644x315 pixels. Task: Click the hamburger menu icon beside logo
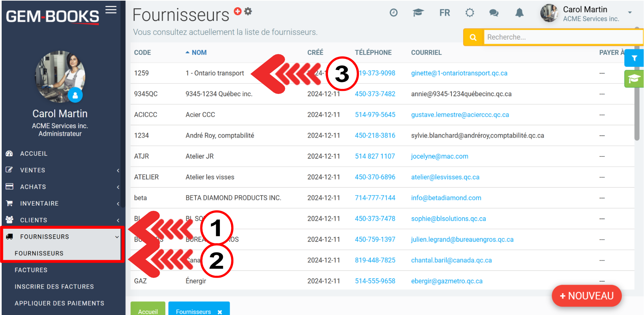(x=111, y=10)
